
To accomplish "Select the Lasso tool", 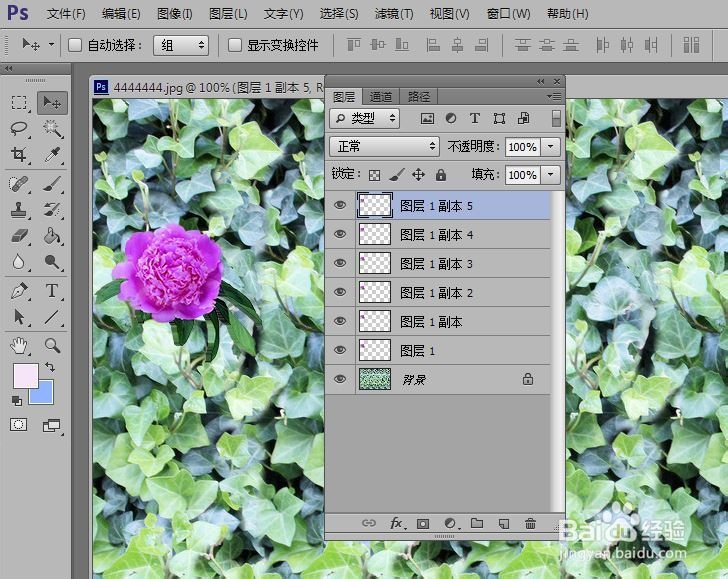I will coord(19,128).
